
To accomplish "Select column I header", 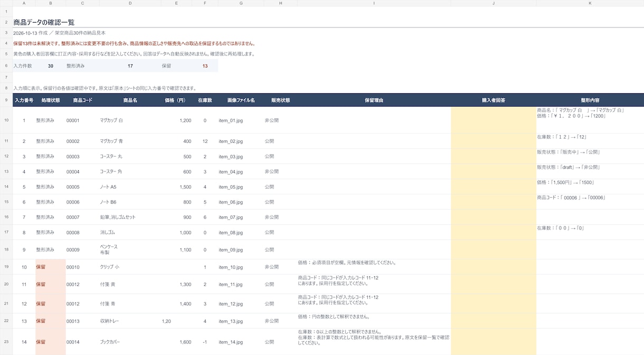I will (374, 3).
